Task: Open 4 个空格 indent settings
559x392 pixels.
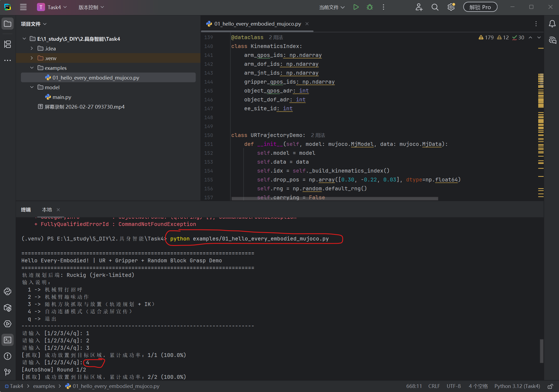Action: [x=478, y=386]
